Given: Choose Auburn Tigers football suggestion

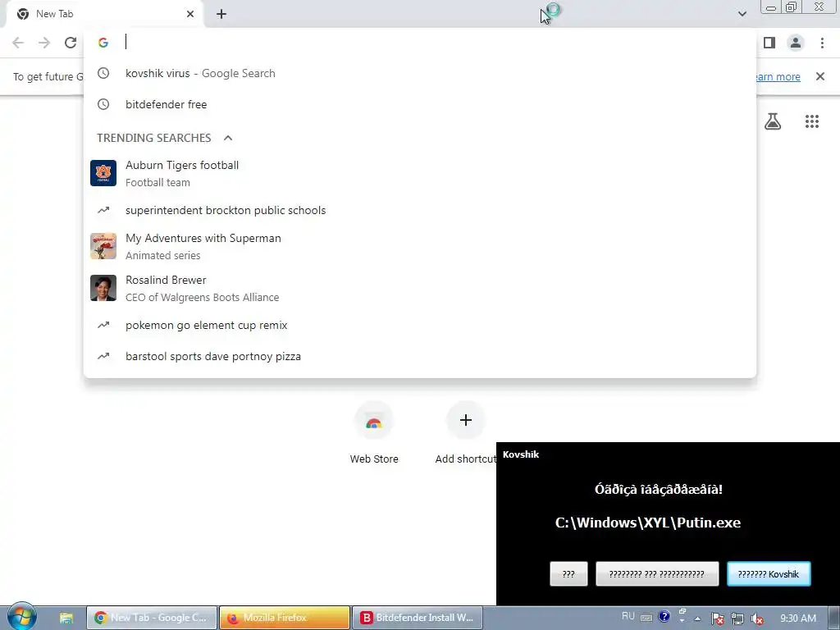Looking at the screenshot, I should coord(420,174).
